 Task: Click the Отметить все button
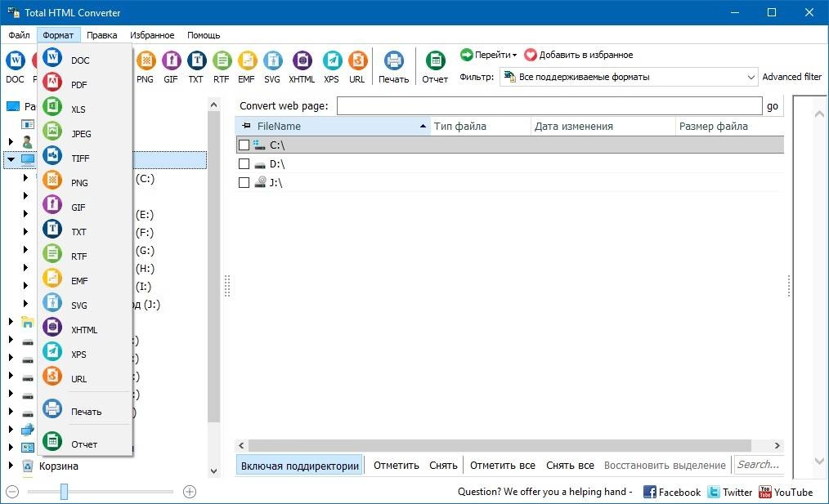click(502, 466)
